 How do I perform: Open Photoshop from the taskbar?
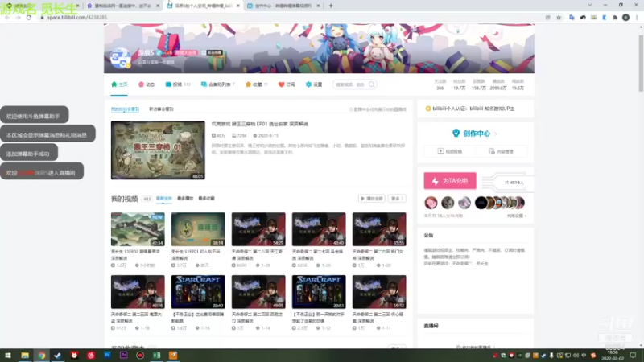click(x=107, y=356)
